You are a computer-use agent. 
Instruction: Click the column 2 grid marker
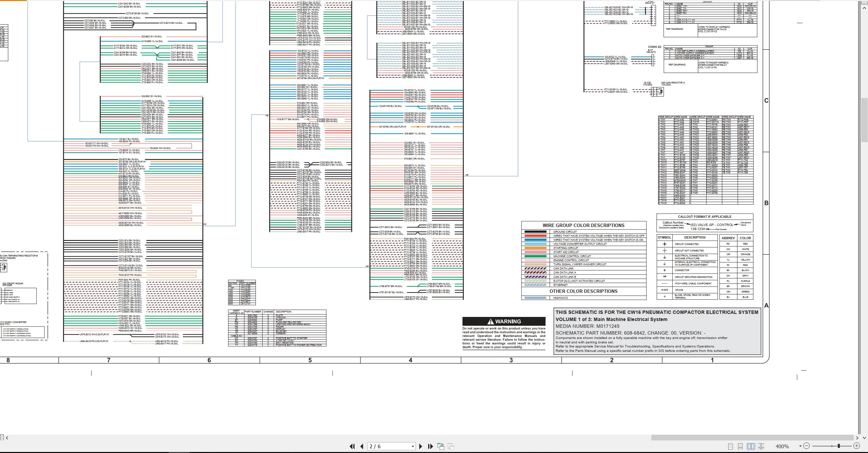tap(612, 360)
